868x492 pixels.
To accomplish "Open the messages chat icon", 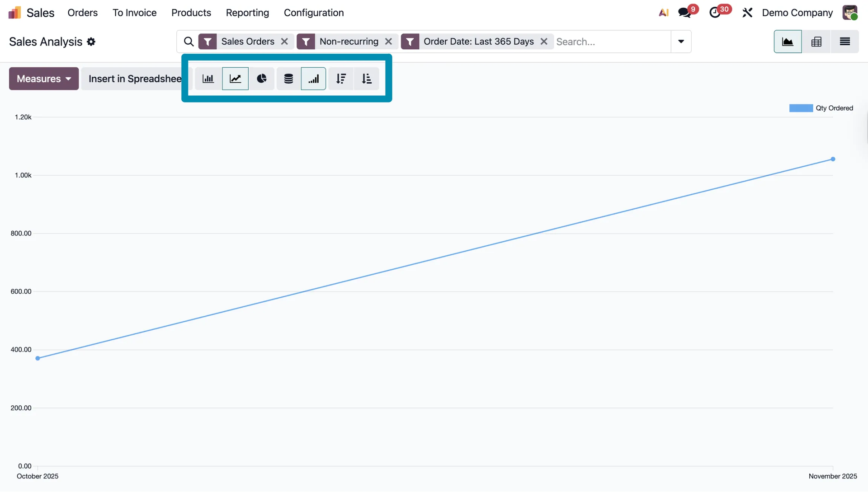I will [684, 13].
